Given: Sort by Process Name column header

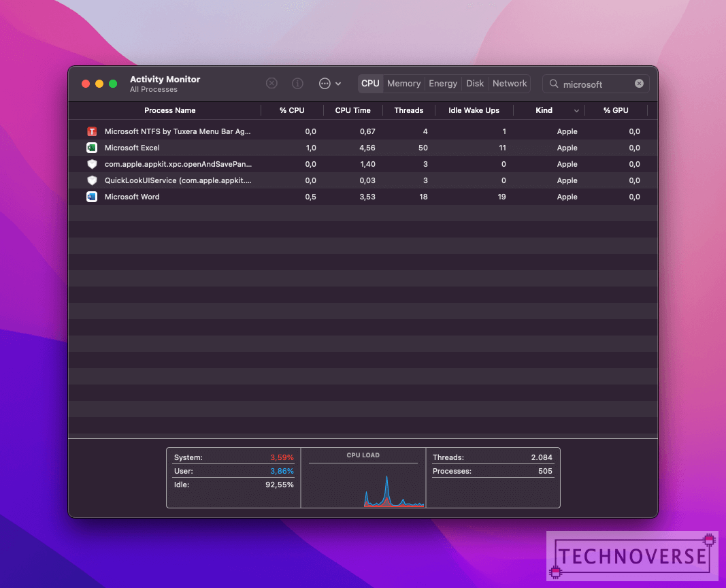Looking at the screenshot, I should coord(169,110).
